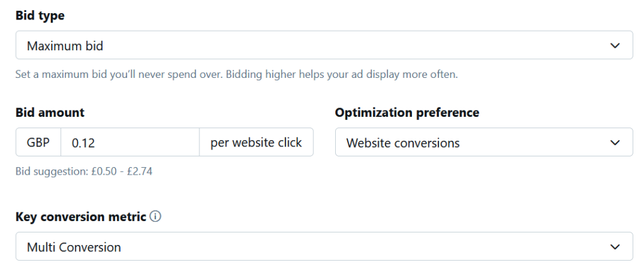Image resolution: width=644 pixels, height=272 pixels.
Task: Select the Multi Conversion option text
Action: (74, 248)
